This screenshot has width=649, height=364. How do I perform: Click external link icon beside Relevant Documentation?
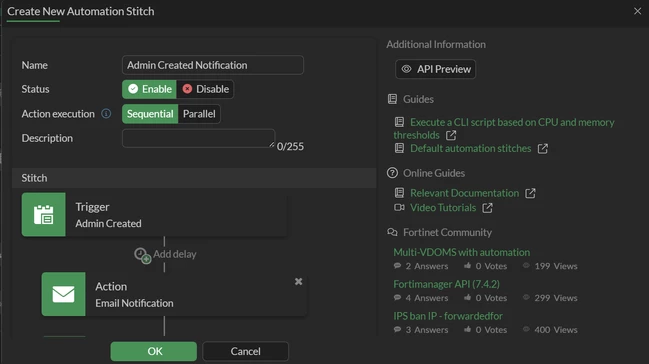(530, 193)
